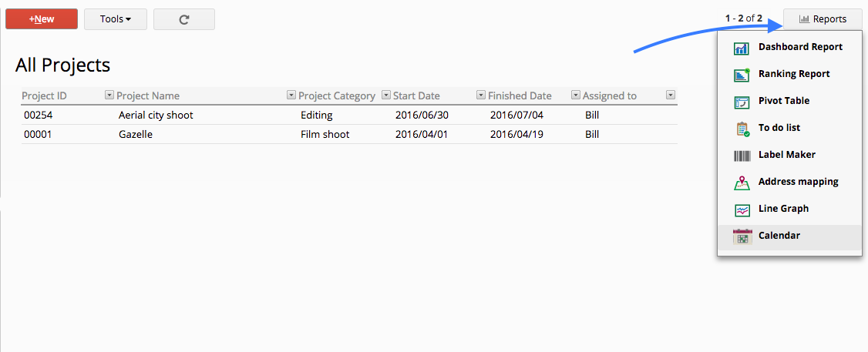Select the Line Graph icon
Viewport: 868px width, 352px height.
pos(742,210)
